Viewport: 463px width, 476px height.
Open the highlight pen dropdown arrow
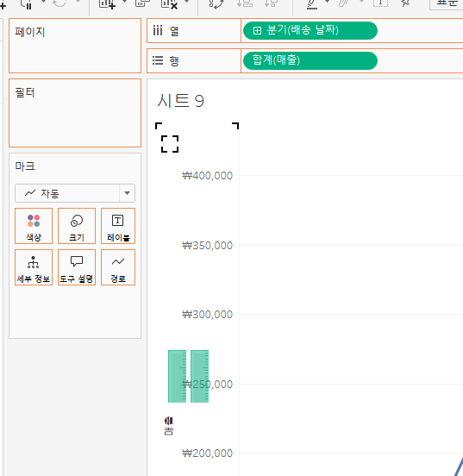pos(328,2)
